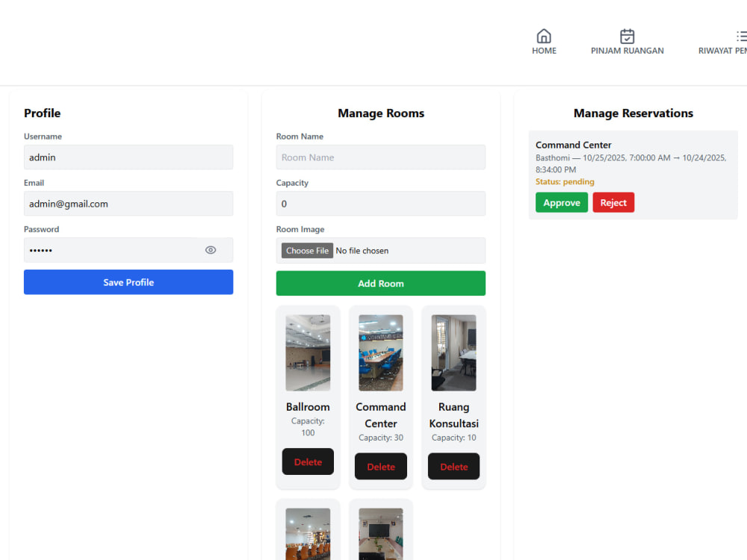Delete the Ruang Konsultasi room
Viewport: 747px width, 560px height.
click(x=453, y=467)
